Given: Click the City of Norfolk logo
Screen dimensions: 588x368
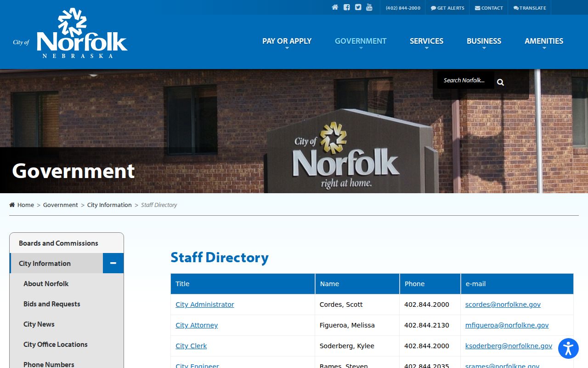Looking at the screenshot, I should (70, 33).
